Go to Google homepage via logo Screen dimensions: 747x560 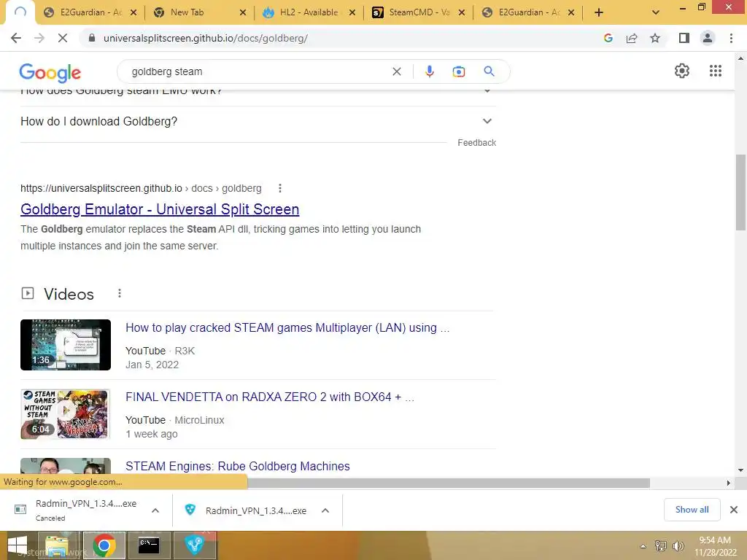click(50, 72)
